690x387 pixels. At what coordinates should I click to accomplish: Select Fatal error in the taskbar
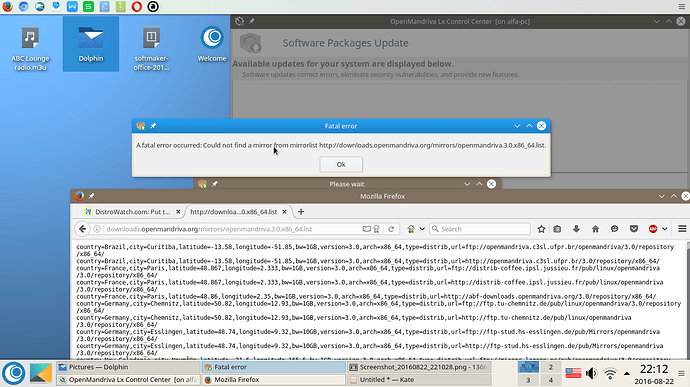click(274, 367)
